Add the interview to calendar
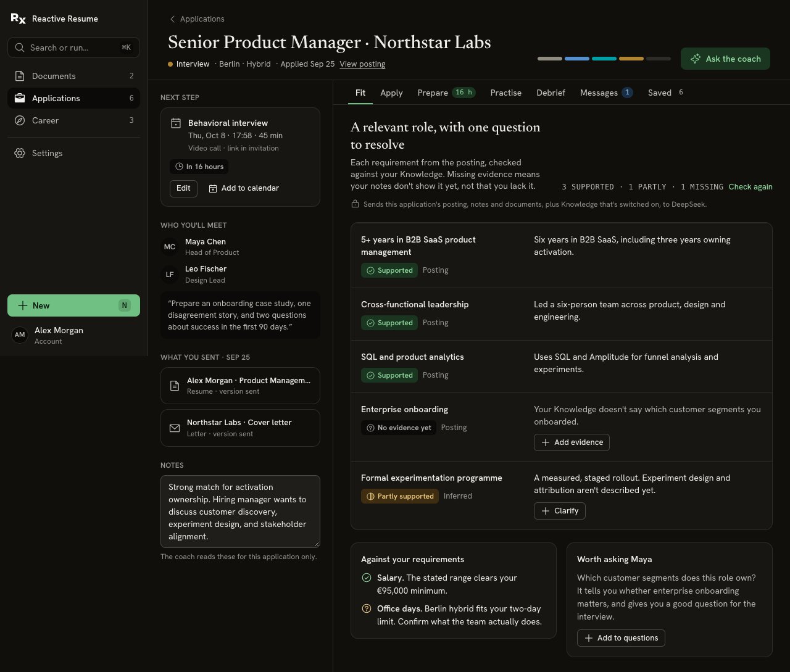This screenshot has height=672, width=790. 244,188
